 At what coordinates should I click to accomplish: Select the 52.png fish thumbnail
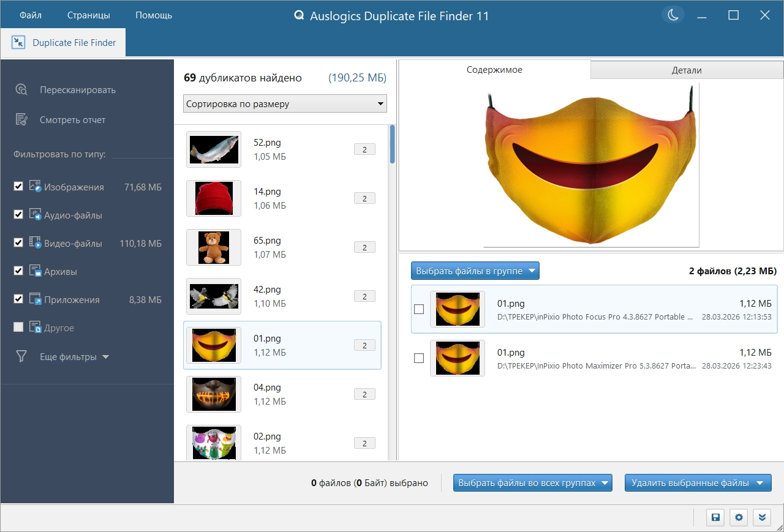214,149
